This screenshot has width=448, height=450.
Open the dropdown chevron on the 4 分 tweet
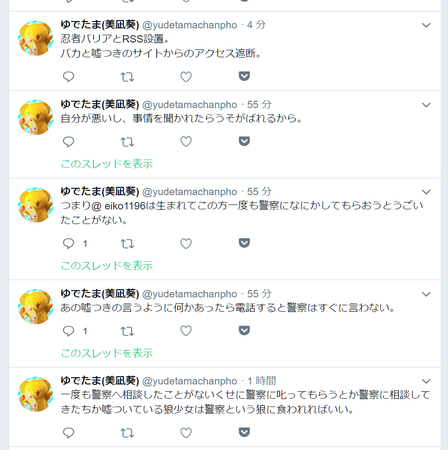[x=426, y=25]
